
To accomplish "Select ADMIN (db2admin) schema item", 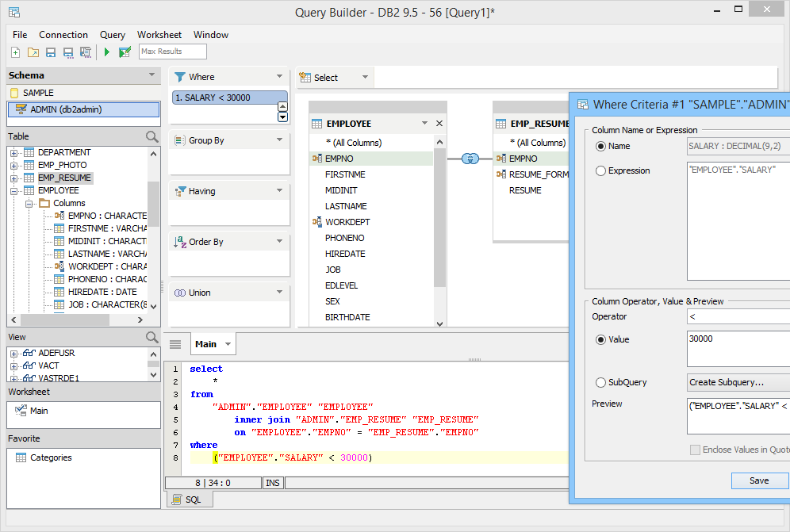I will [83, 110].
